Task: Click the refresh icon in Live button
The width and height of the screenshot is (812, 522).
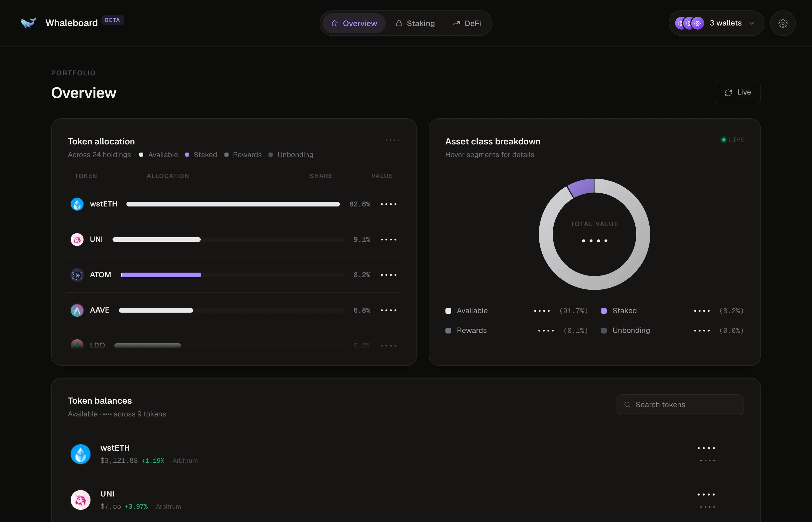Action: (x=728, y=93)
